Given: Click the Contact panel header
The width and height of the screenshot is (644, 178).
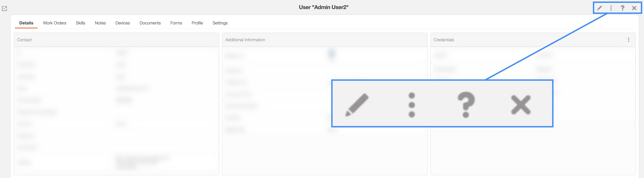Looking at the screenshot, I should [24, 40].
